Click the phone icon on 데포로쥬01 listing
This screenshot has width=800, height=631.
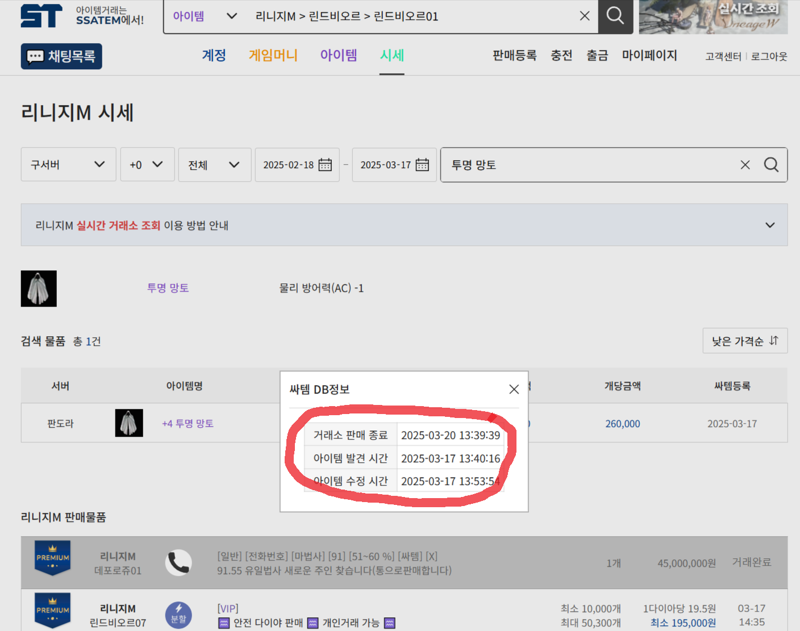tap(179, 563)
